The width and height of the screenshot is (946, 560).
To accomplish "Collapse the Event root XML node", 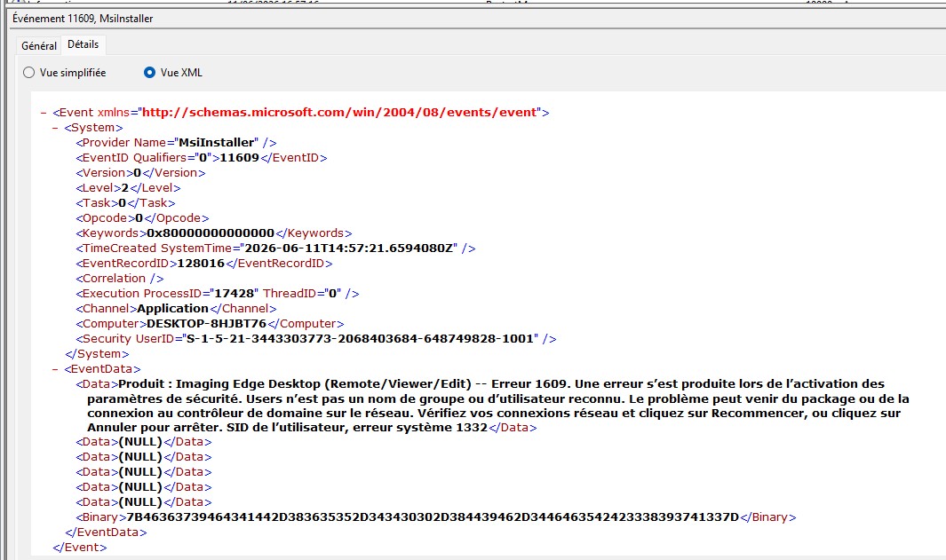I will [x=44, y=113].
